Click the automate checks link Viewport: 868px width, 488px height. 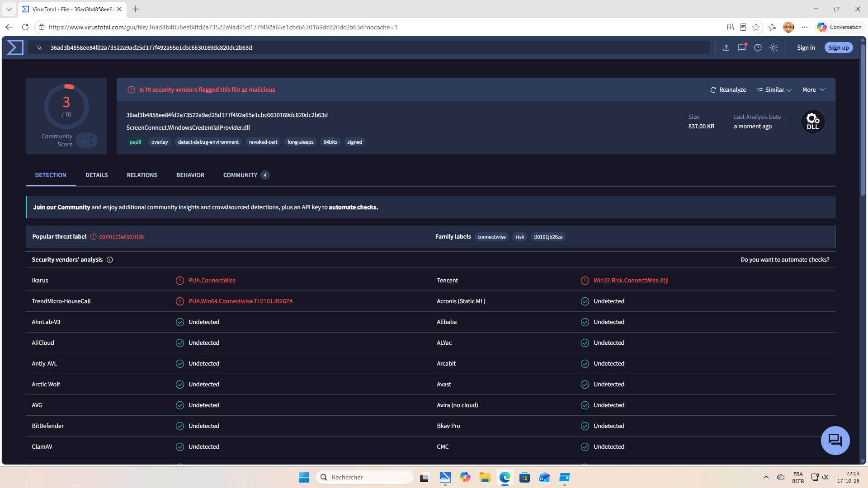point(353,207)
